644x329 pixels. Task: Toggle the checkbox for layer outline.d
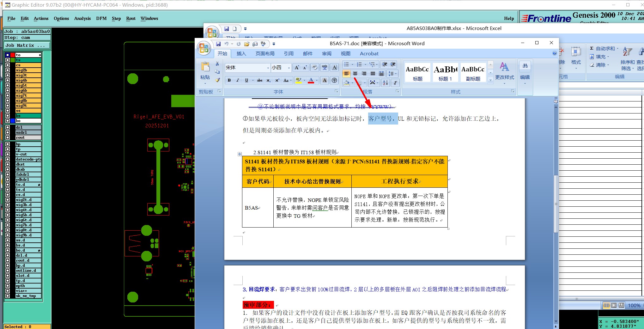point(8,271)
